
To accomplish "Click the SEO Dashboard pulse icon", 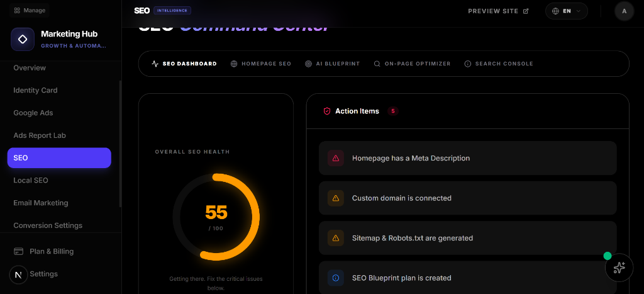I will [x=155, y=64].
